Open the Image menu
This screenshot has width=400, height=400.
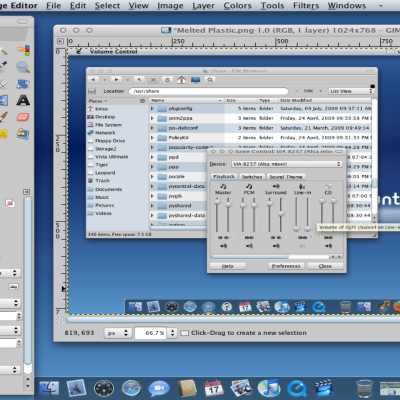pyautogui.click(x=170, y=6)
